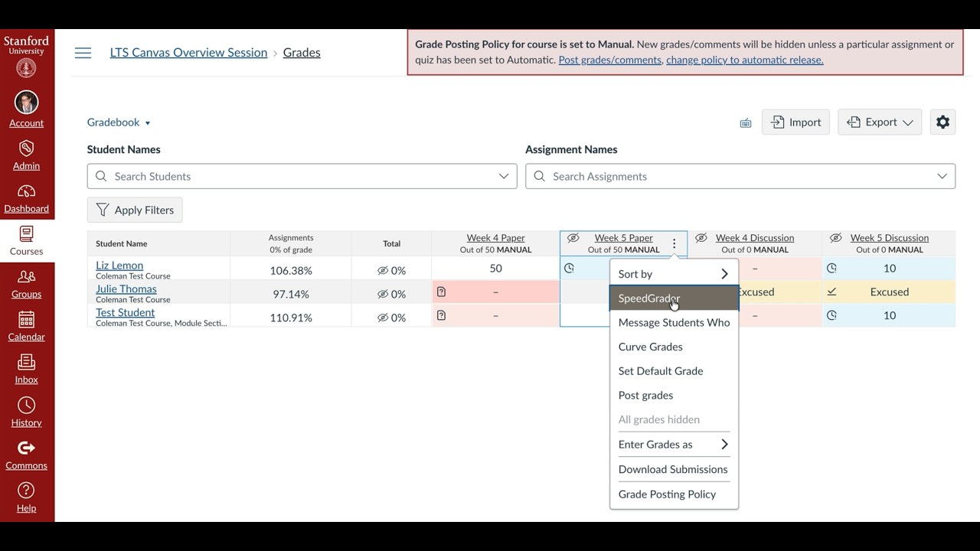Click hidden eye icon on Week 4 Discussion header
Image resolution: width=980 pixels, height=551 pixels.
(x=701, y=238)
